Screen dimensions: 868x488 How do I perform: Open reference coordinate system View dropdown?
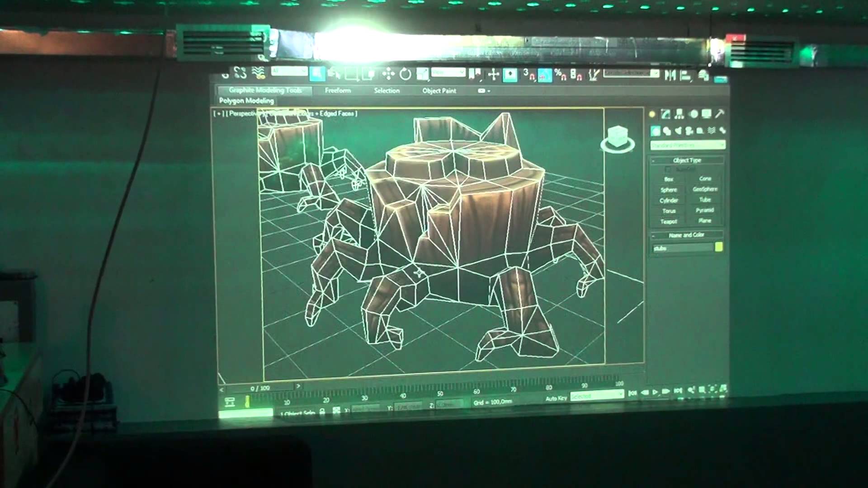(448, 72)
